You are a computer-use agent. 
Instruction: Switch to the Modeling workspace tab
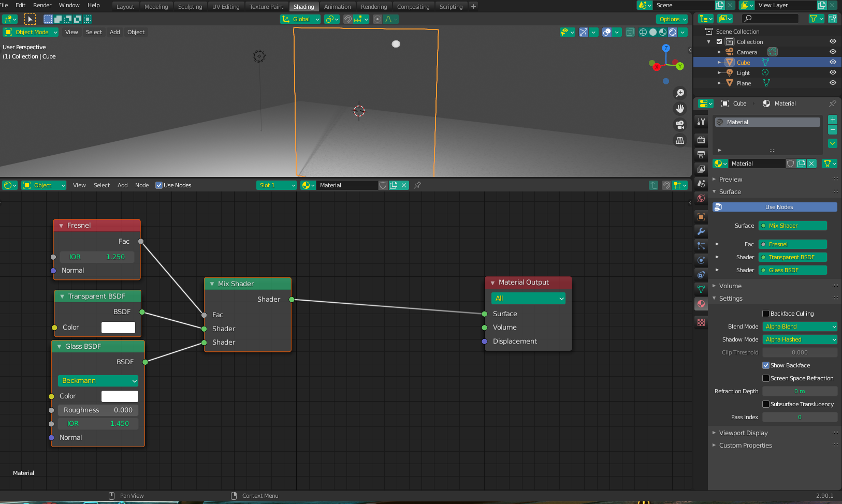pyautogui.click(x=156, y=7)
